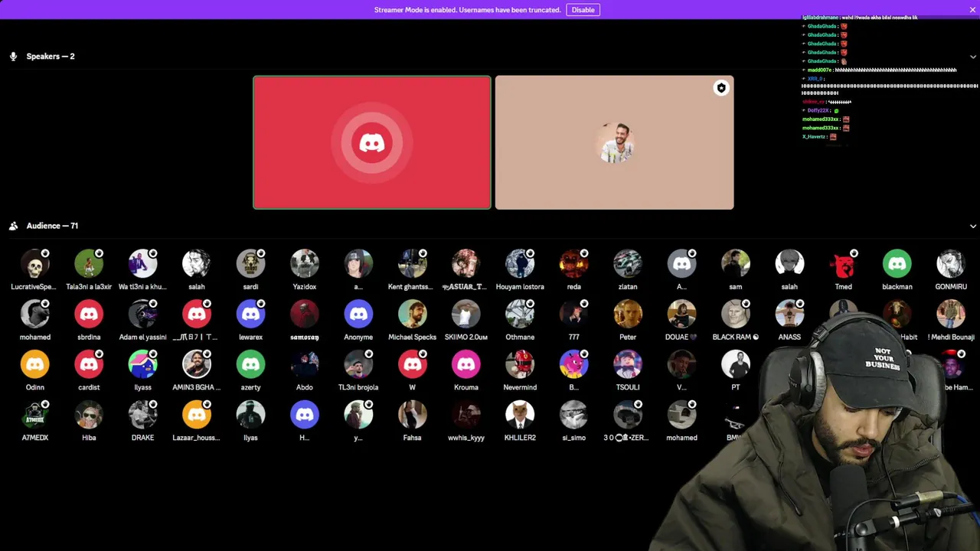Open Fahsa audience avatar
Viewport: 980px width, 551px height.
pyautogui.click(x=412, y=416)
